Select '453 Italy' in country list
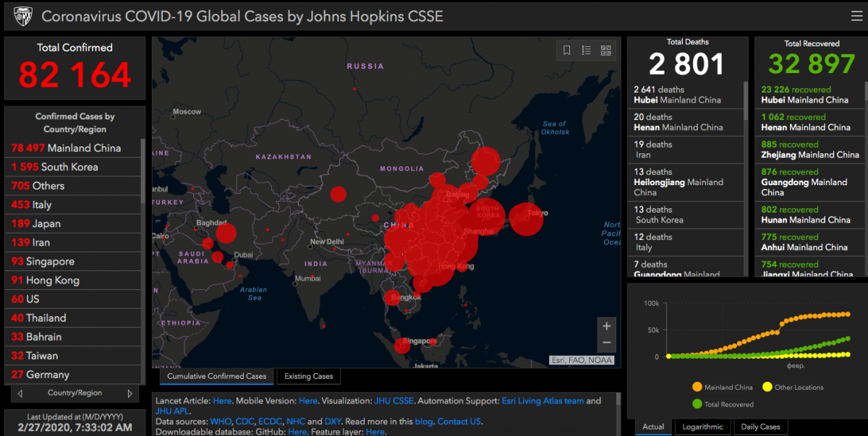 72,205
